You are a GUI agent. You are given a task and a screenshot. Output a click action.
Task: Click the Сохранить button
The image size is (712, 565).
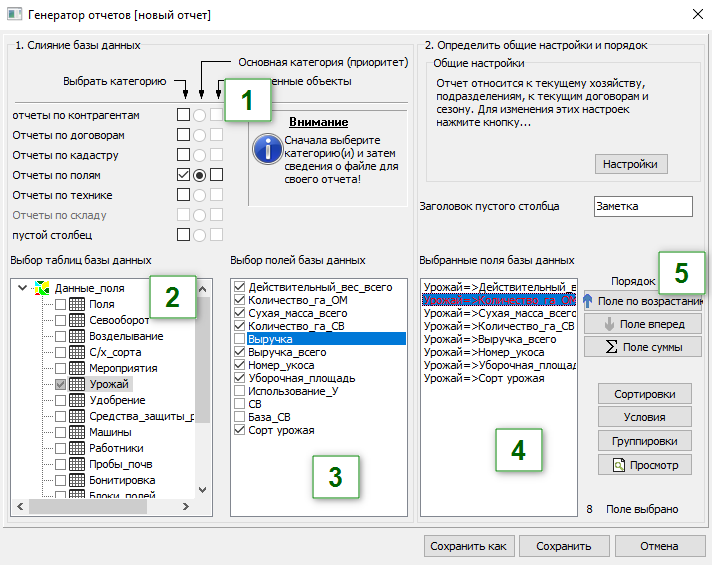click(x=564, y=546)
